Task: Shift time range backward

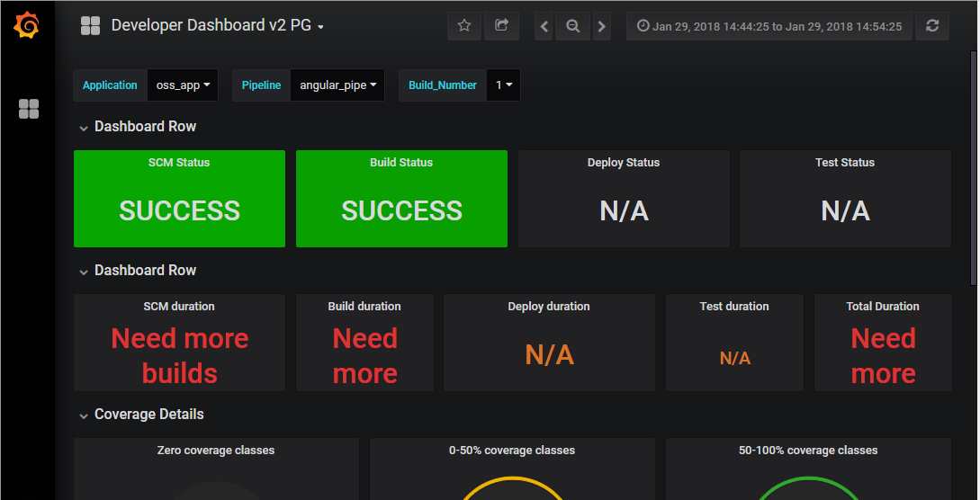Action: click(x=544, y=27)
